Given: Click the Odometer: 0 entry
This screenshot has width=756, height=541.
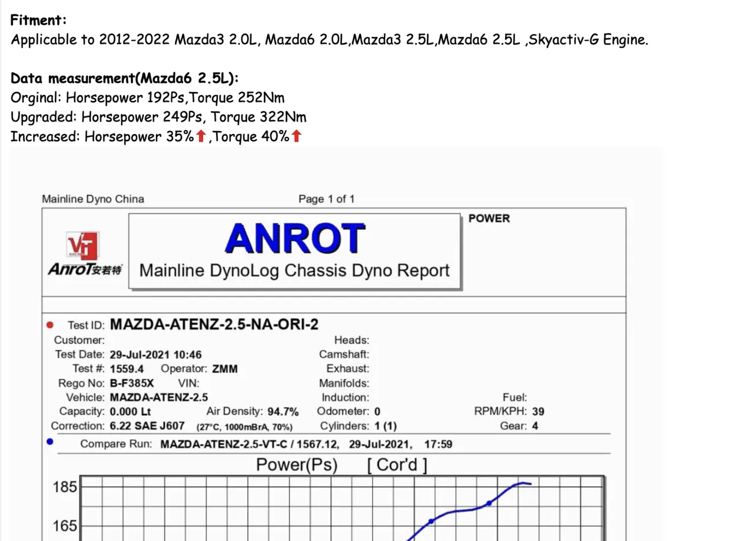Looking at the screenshot, I should [348, 412].
